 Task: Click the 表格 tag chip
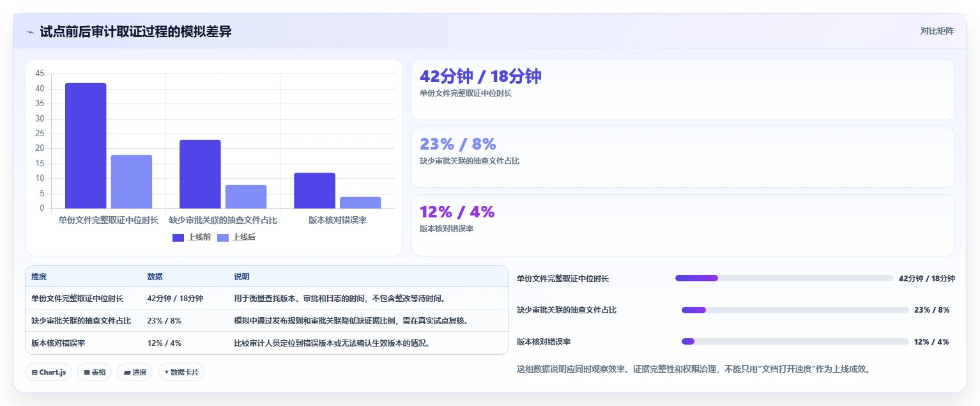tap(95, 372)
